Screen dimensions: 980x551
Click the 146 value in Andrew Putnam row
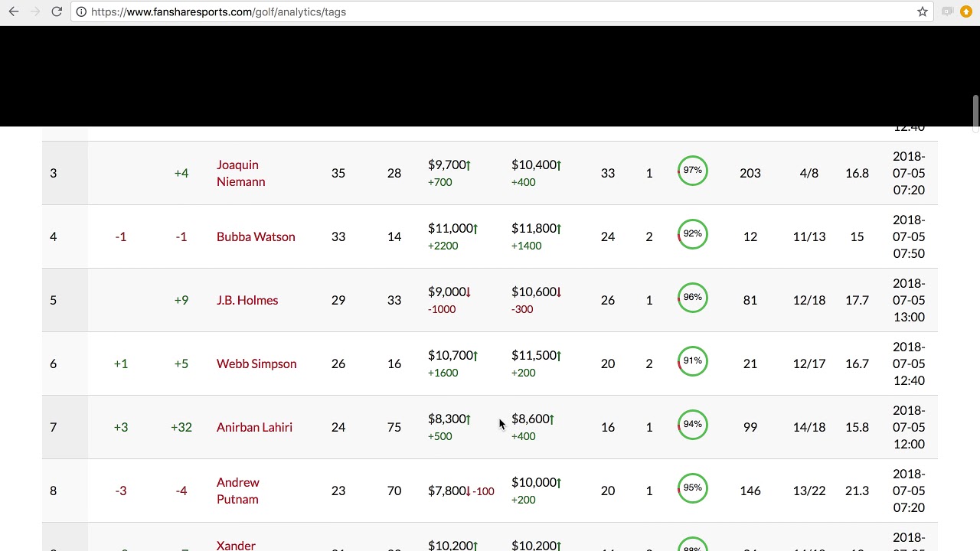(x=750, y=491)
